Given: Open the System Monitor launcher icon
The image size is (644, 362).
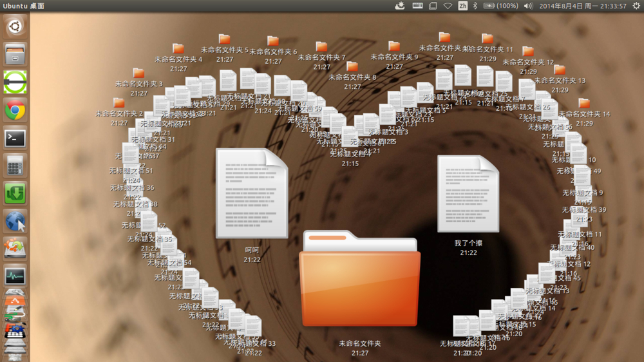Looking at the screenshot, I should [x=15, y=276].
